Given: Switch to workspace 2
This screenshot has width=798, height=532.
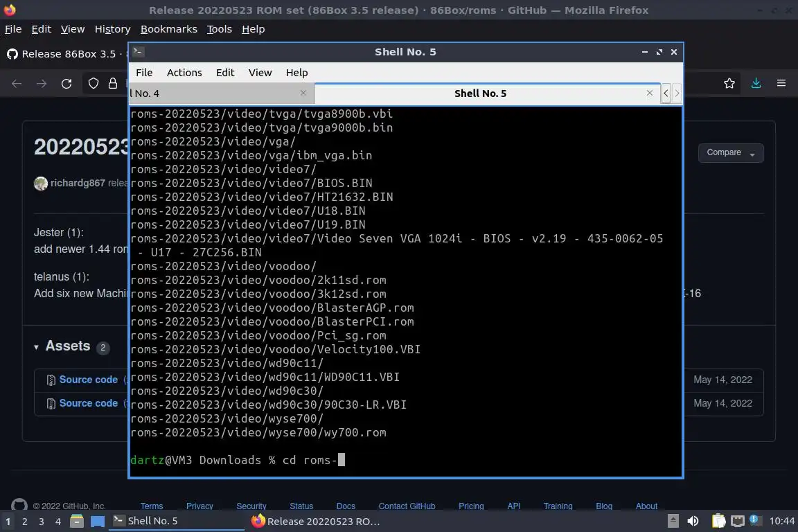Looking at the screenshot, I should (x=24, y=522).
